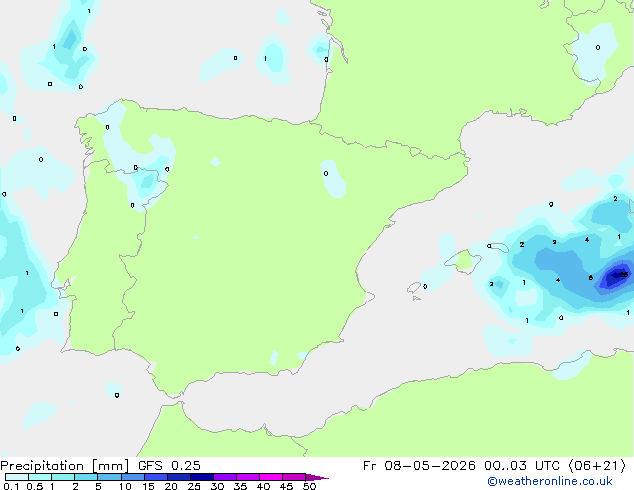Click legend label "35"
The width and height of the screenshot is (634, 490).
pyautogui.click(x=240, y=486)
